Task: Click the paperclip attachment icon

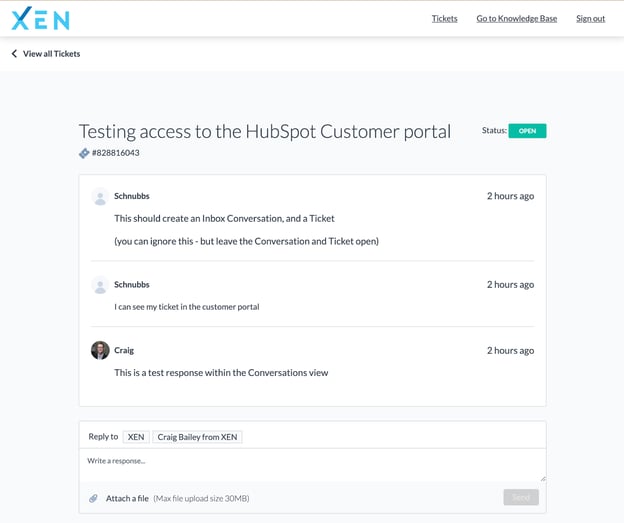Action: point(93,498)
